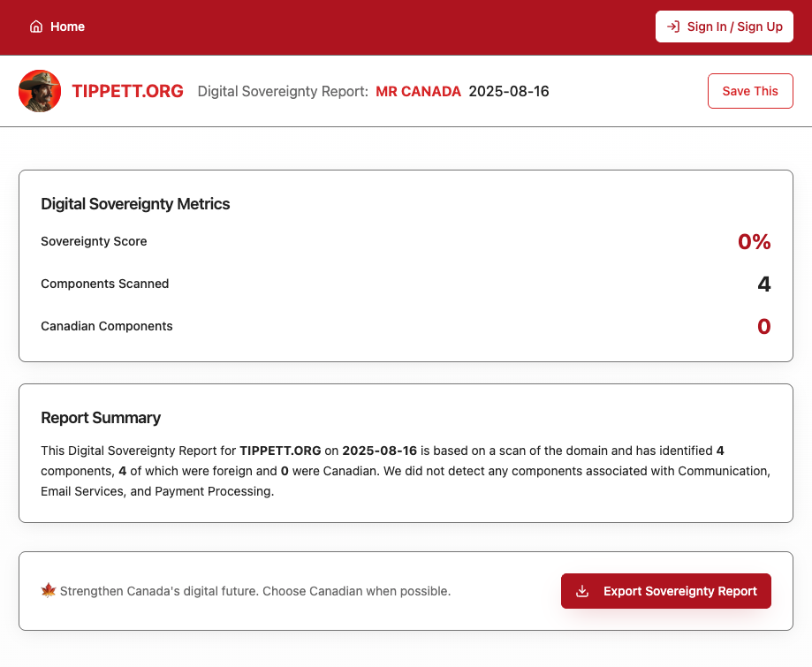Click the Report Summary heading
812x667 pixels.
tap(101, 418)
